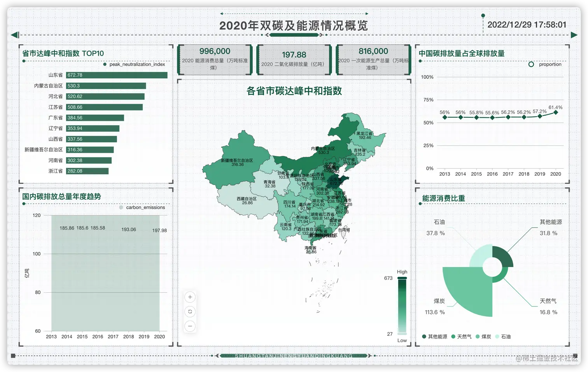
Task: Click the map reset refresh button
Action: (x=190, y=311)
